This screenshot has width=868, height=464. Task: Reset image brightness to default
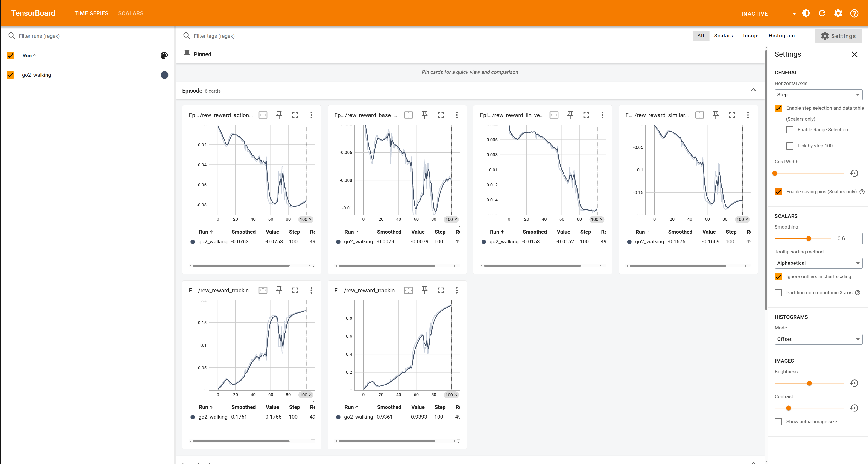pyautogui.click(x=854, y=383)
